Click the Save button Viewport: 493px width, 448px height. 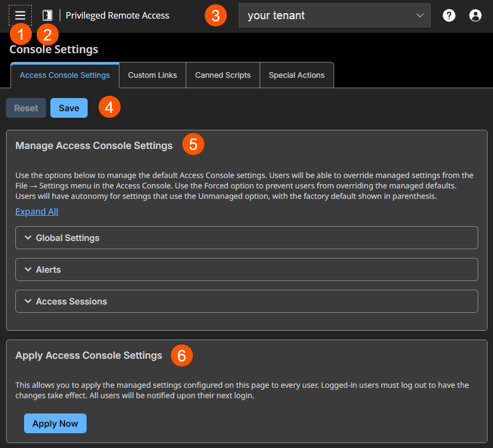pos(68,108)
